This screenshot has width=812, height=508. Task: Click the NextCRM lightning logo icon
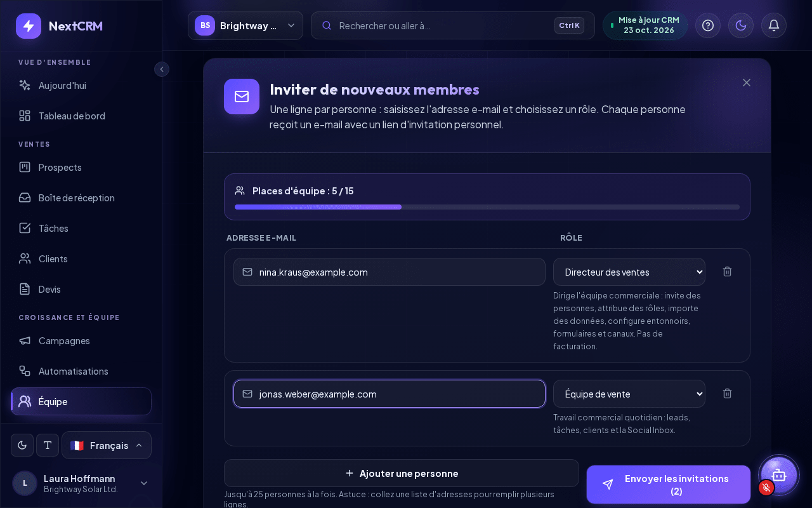29,26
